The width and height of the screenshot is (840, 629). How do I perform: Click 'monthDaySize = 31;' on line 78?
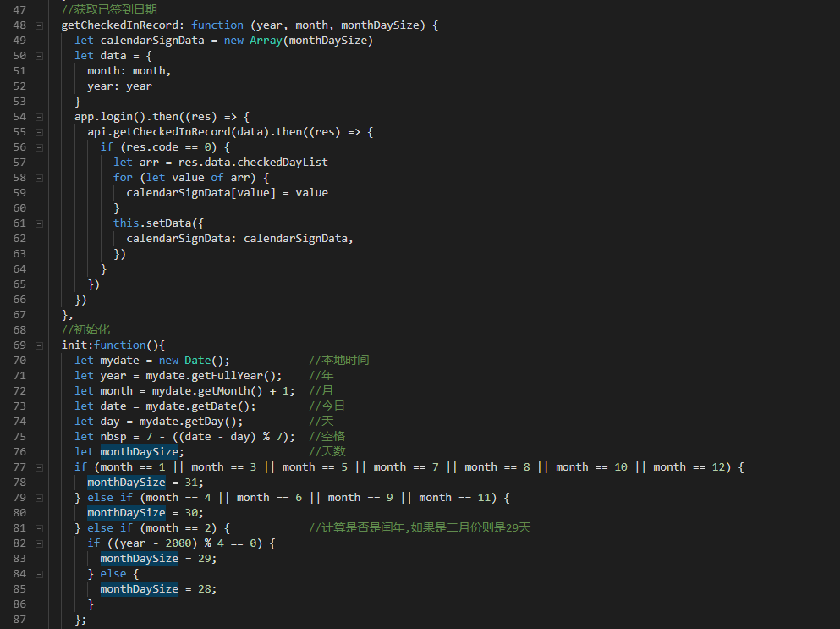pyautogui.click(x=145, y=483)
